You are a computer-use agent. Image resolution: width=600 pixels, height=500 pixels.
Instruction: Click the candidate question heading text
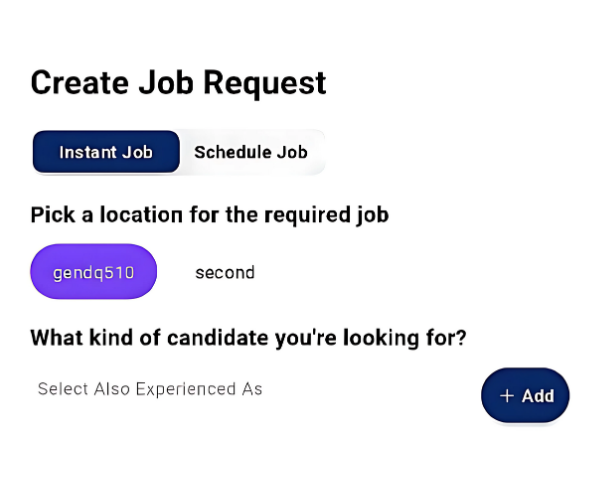[x=249, y=338]
